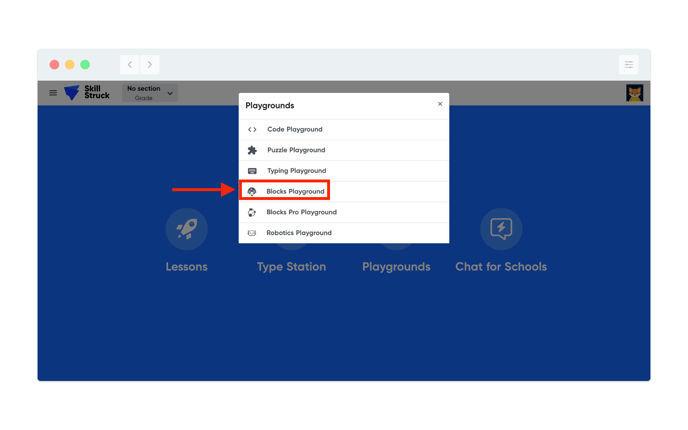Choose Typing Playground entry
This screenshot has height=430, width=688.
point(296,171)
